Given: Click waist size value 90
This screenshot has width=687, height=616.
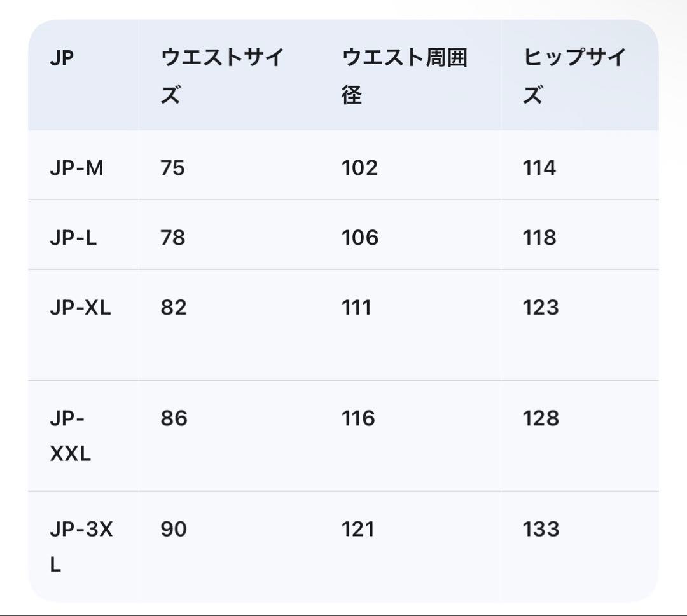Looking at the screenshot, I should pos(174,529).
